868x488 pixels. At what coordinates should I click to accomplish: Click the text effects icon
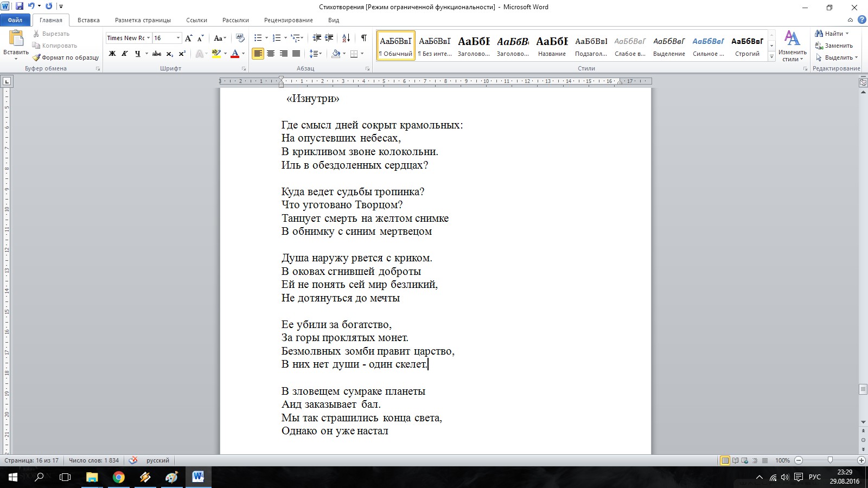200,54
